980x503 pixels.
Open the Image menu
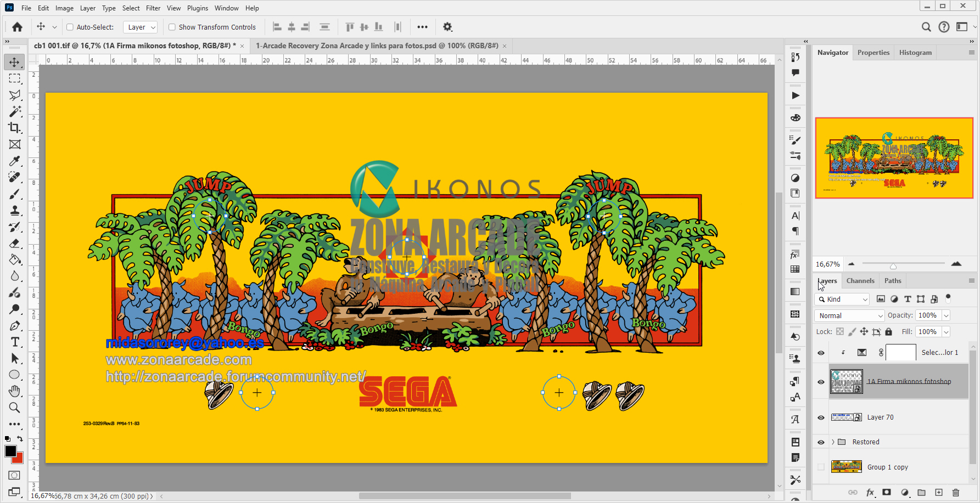(64, 8)
